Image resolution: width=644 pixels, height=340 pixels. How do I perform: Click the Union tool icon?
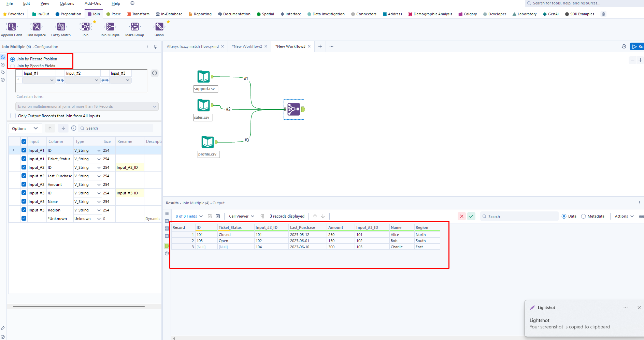pyautogui.click(x=159, y=27)
